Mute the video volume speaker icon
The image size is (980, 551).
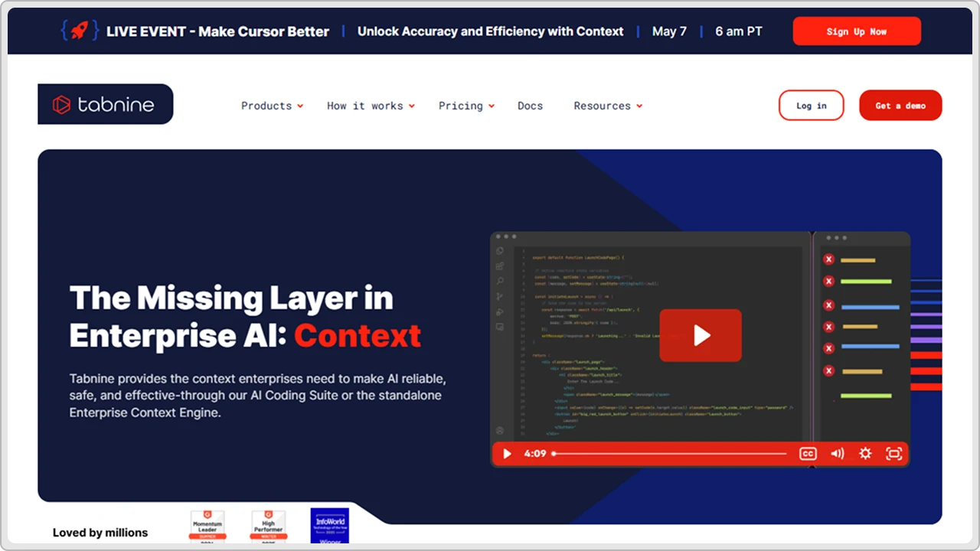click(x=838, y=454)
